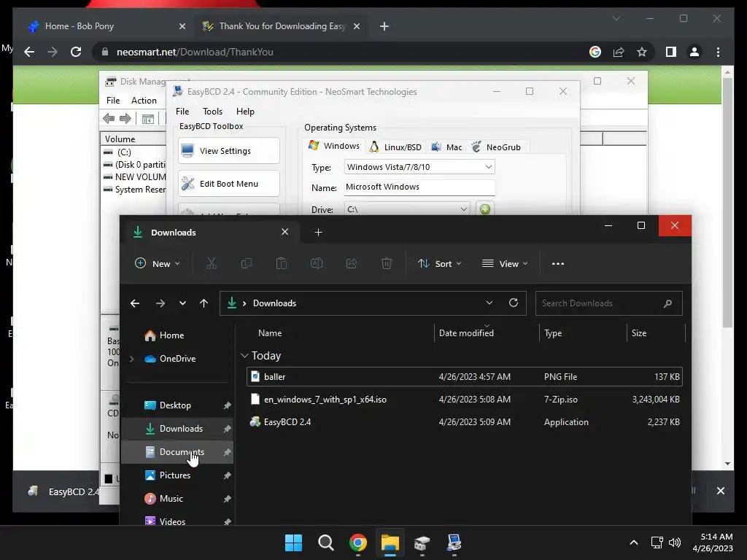Open the Windows Start button
Image resolution: width=747 pixels, height=560 pixels.
(293, 542)
